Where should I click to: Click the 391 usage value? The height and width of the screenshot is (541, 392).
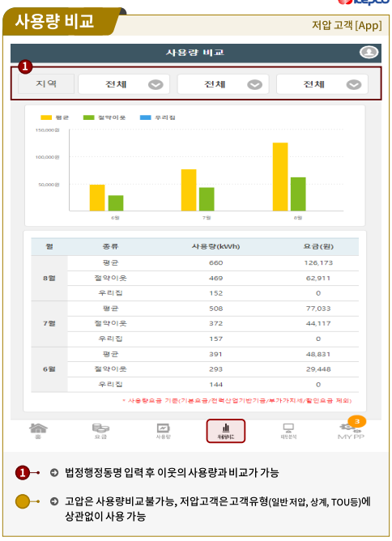tap(216, 355)
